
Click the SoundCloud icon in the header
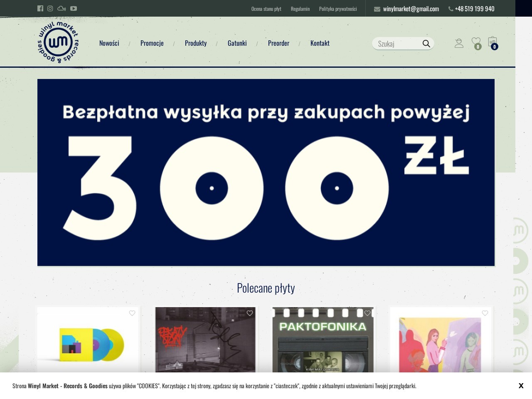(61, 8)
